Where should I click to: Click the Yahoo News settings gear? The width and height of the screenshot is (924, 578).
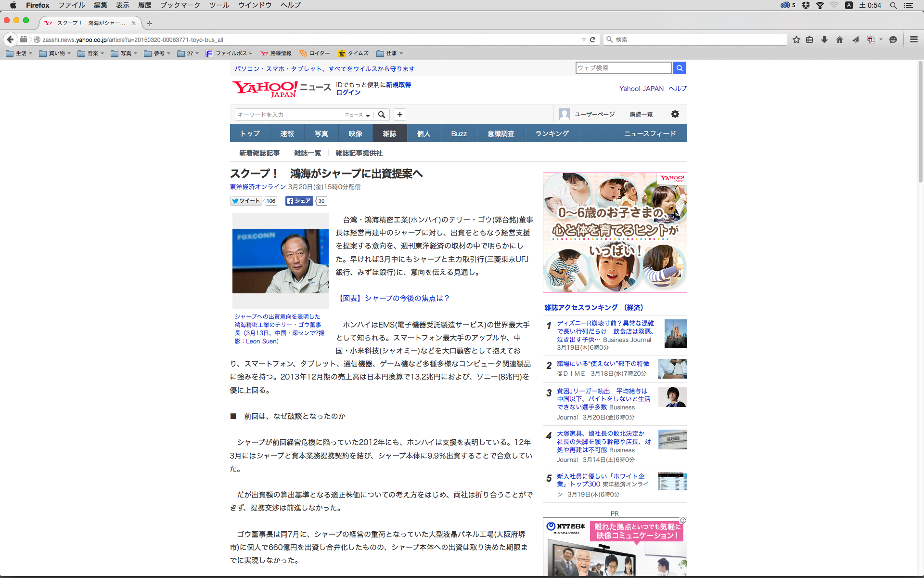[675, 114]
